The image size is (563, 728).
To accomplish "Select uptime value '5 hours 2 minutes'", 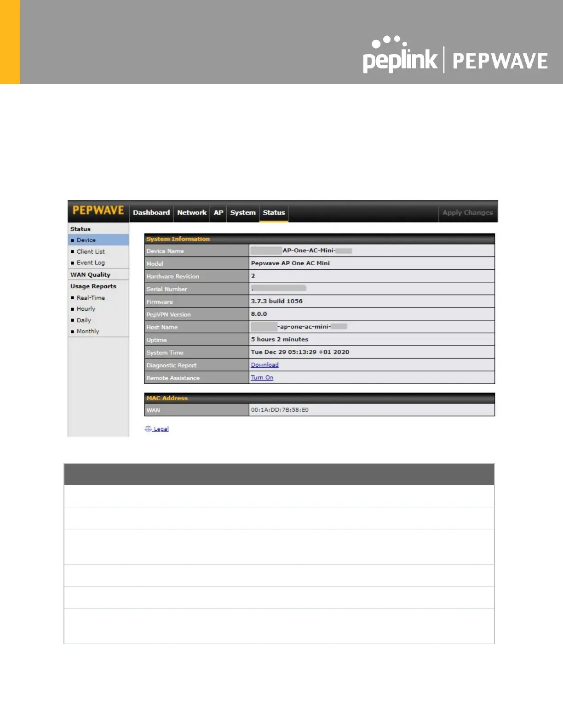I will tap(279, 339).
